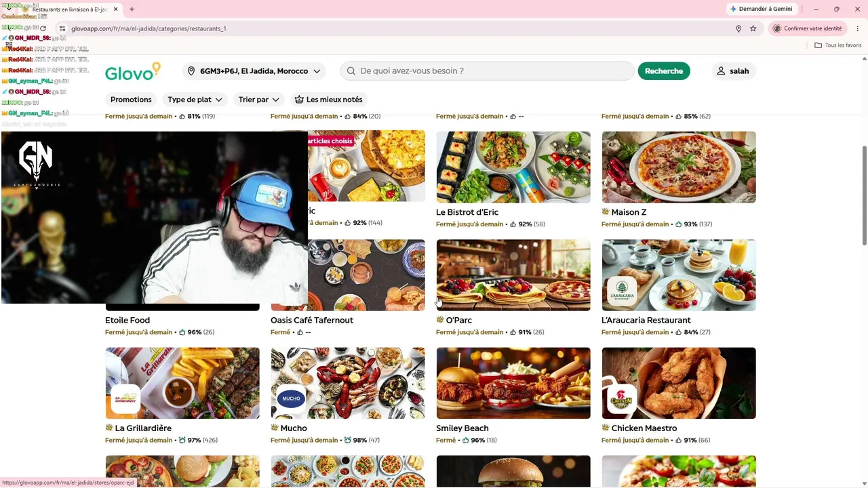Click the crown icon next to La Grillardière

coord(109,428)
